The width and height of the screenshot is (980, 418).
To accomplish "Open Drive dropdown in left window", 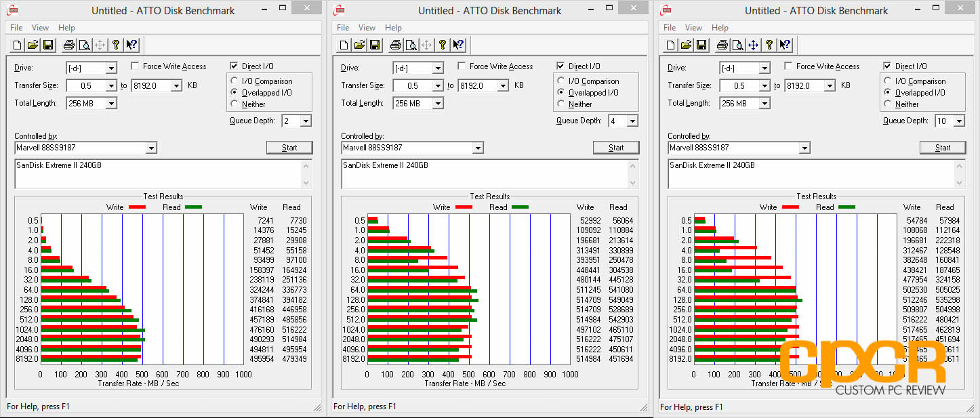I will pyautogui.click(x=111, y=68).
